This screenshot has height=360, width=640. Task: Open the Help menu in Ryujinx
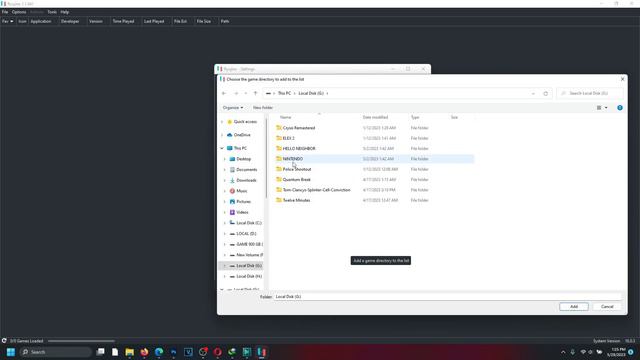pyautogui.click(x=64, y=12)
